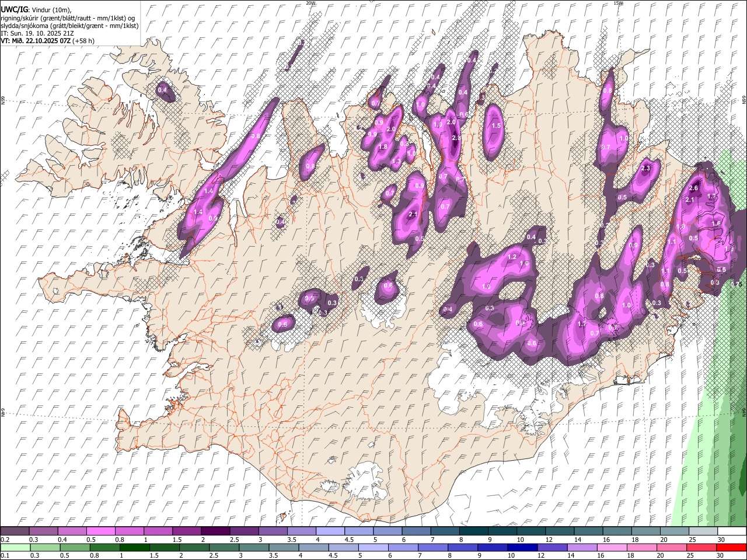Pick the pink 18 mm rain legend swatch

tap(642, 548)
